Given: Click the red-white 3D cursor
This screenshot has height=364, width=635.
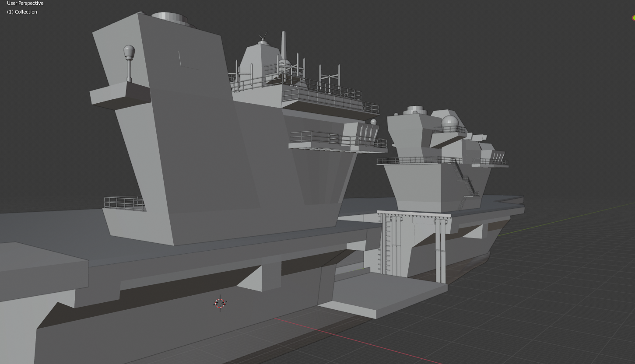Looking at the screenshot, I should pos(220,303).
